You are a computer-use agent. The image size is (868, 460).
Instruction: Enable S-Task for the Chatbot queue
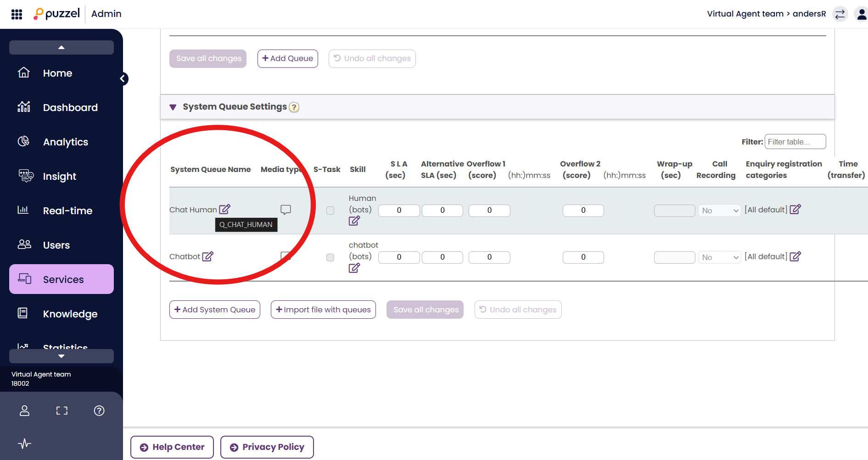point(330,257)
